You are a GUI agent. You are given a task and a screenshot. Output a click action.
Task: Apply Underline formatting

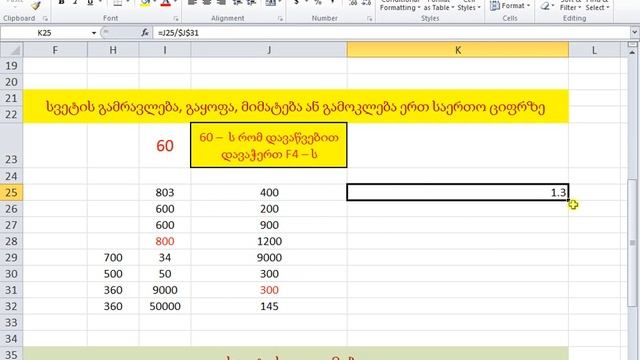tap(90, 2)
